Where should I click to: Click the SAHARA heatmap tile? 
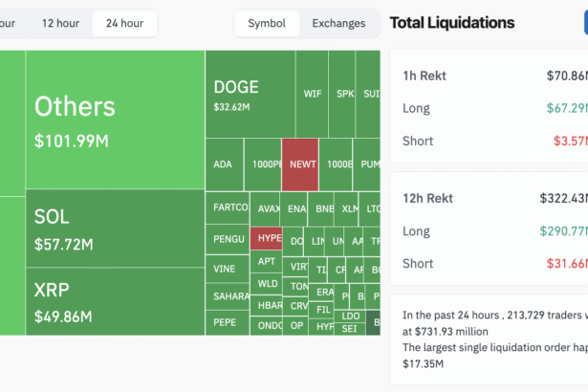click(x=229, y=295)
